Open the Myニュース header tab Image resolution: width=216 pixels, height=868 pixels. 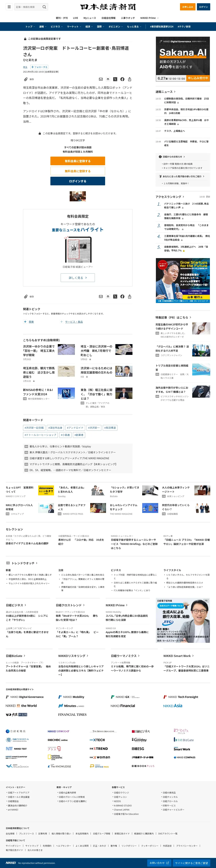click(90, 18)
